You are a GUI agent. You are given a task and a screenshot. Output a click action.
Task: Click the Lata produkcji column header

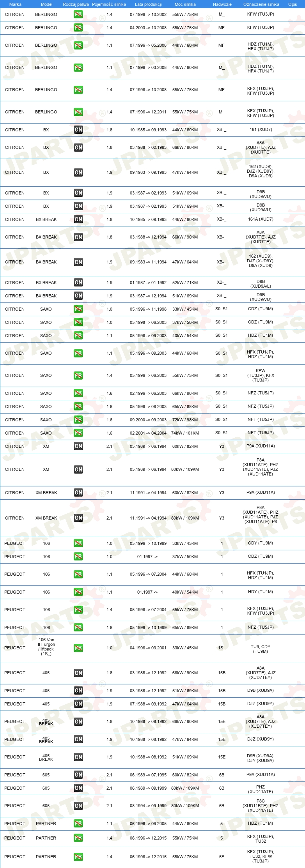pos(148,4)
